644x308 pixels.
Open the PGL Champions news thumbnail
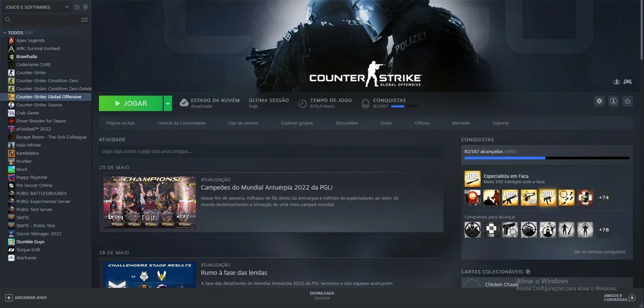(149, 202)
